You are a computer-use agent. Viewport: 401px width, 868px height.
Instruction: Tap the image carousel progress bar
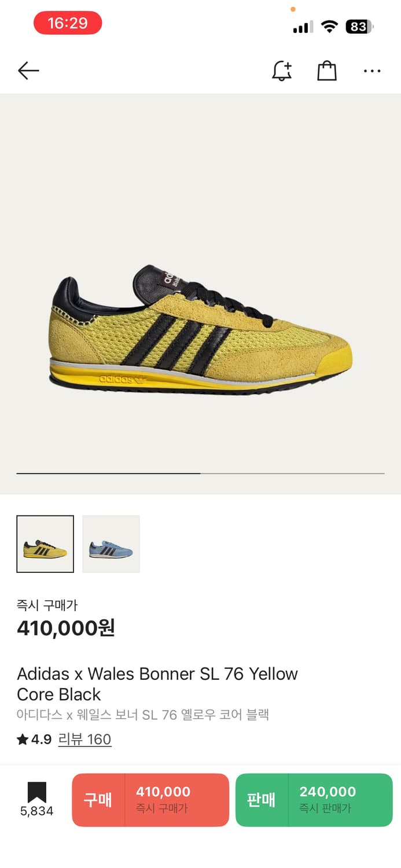click(200, 473)
